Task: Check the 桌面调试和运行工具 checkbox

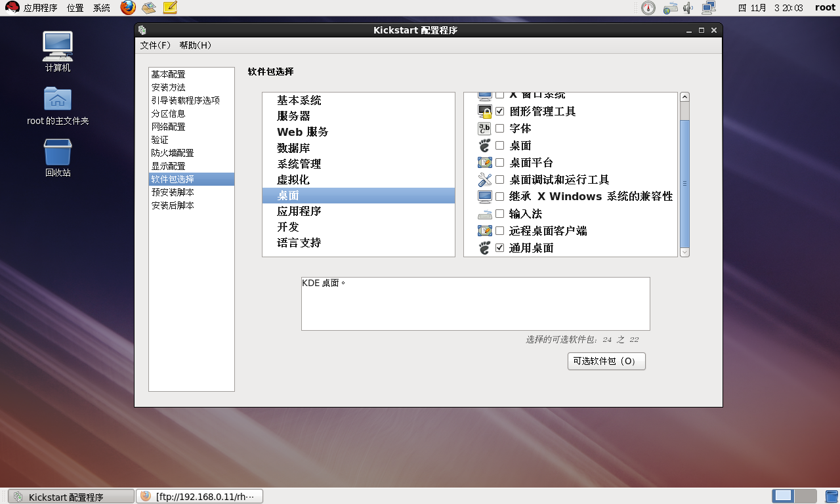Action: (x=500, y=180)
